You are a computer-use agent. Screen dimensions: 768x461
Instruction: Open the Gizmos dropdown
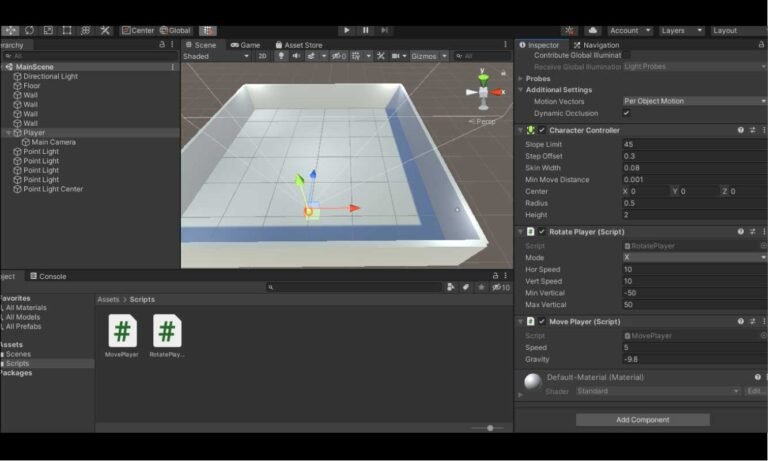(x=429, y=56)
